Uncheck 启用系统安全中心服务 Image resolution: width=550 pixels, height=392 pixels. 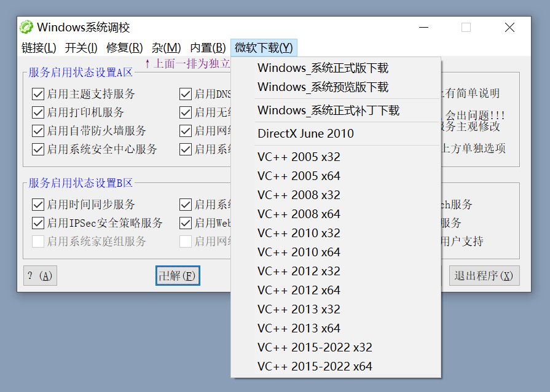(38, 149)
